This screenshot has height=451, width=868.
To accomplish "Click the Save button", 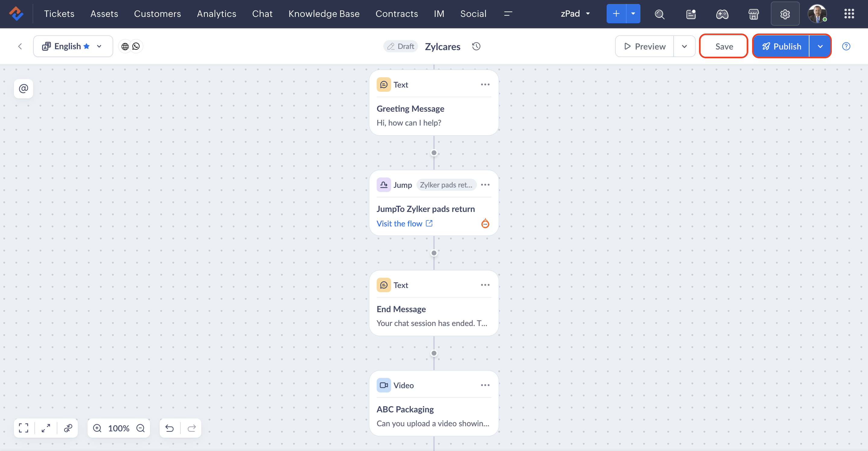I will [724, 46].
